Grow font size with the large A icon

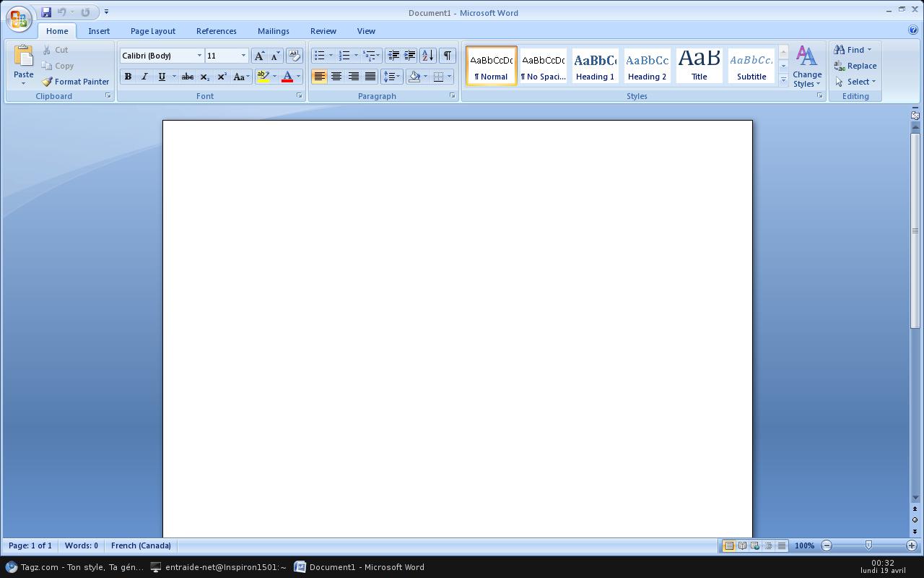[259, 56]
